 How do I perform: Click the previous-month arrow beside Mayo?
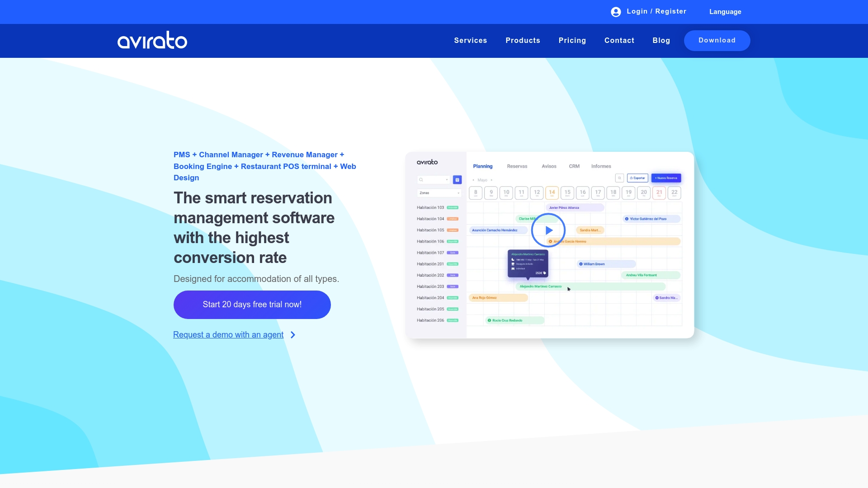[473, 180]
